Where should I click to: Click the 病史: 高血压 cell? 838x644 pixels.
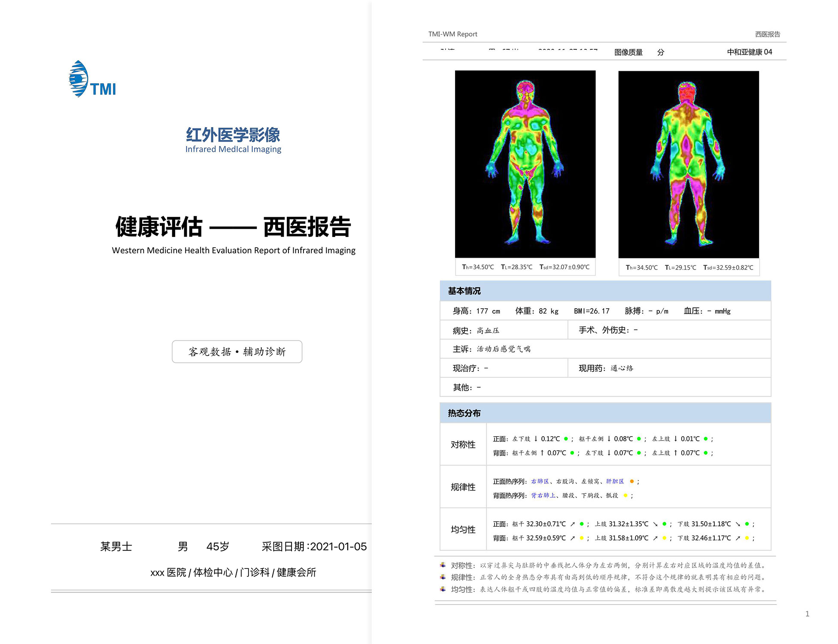(504, 330)
